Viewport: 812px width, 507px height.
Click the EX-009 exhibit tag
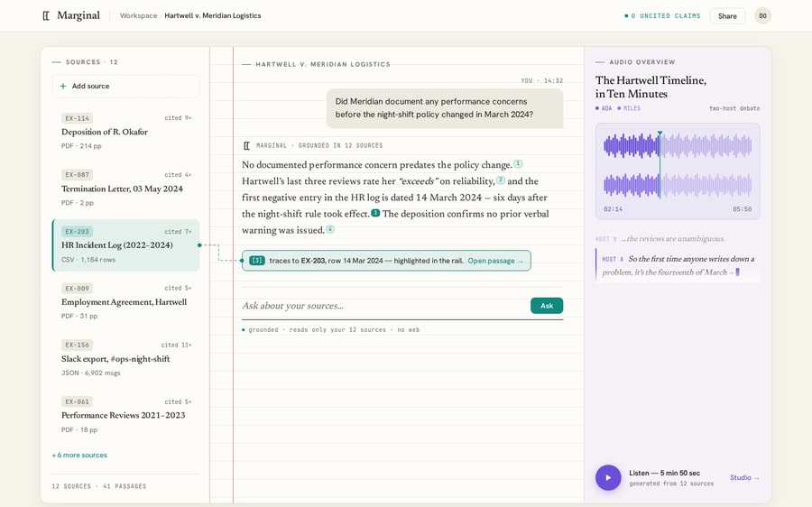coord(78,289)
